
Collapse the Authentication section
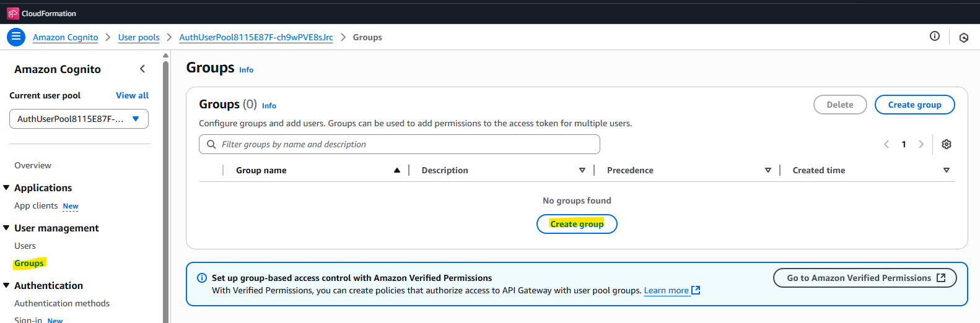pos(6,285)
